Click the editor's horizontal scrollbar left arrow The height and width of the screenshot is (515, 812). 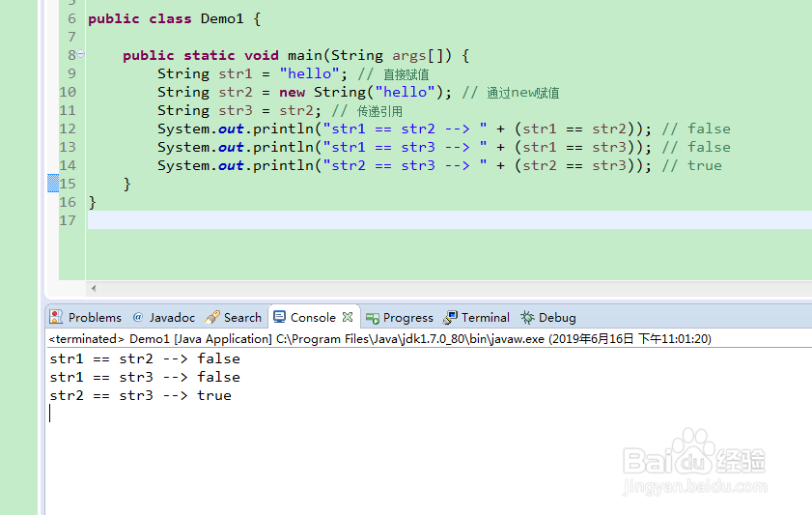tap(94, 288)
